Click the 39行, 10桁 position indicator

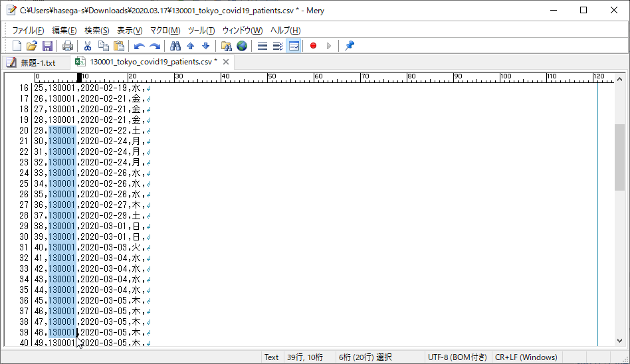click(x=304, y=357)
